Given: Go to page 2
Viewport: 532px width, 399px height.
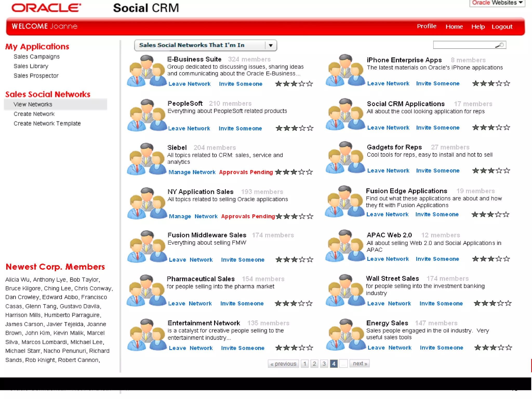Looking at the screenshot, I should tap(314, 364).
